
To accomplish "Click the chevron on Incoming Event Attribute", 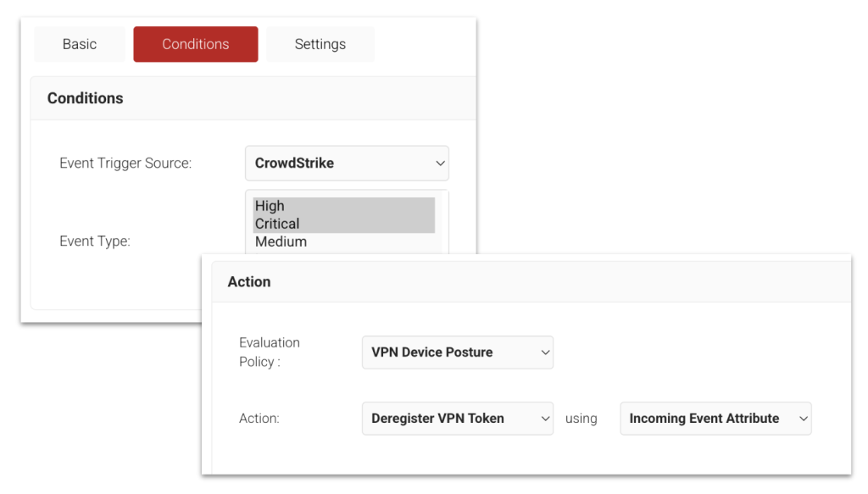I will pos(803,419).
